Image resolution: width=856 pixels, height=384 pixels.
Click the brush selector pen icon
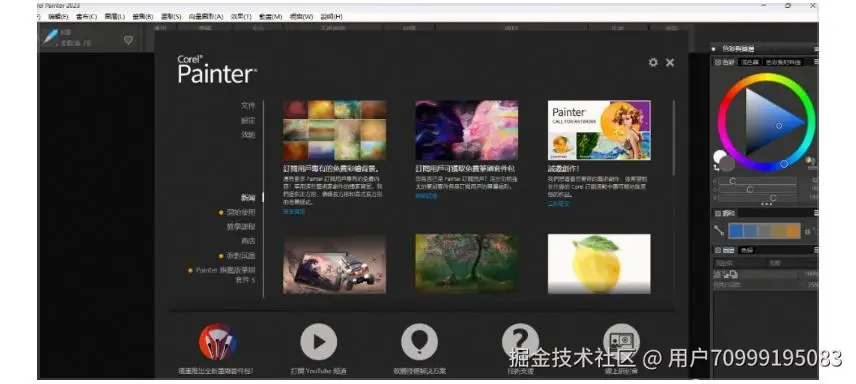[x=50, y=37]
